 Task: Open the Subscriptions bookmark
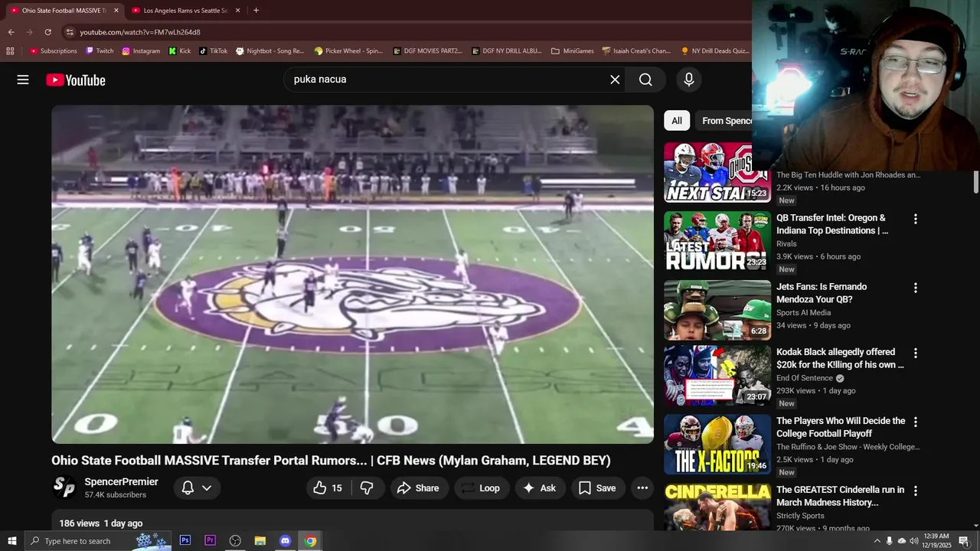(x=53, y=51)
